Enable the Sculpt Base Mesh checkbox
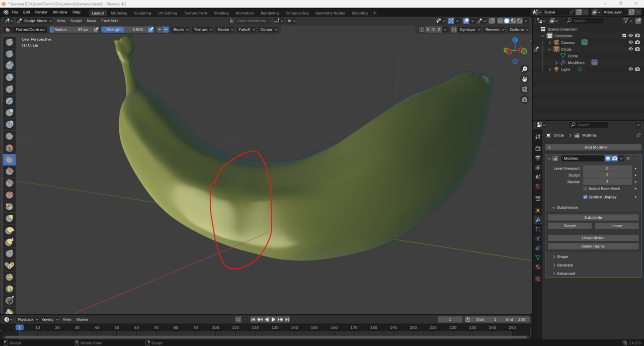The image size is (644, 346). (585, 189)
